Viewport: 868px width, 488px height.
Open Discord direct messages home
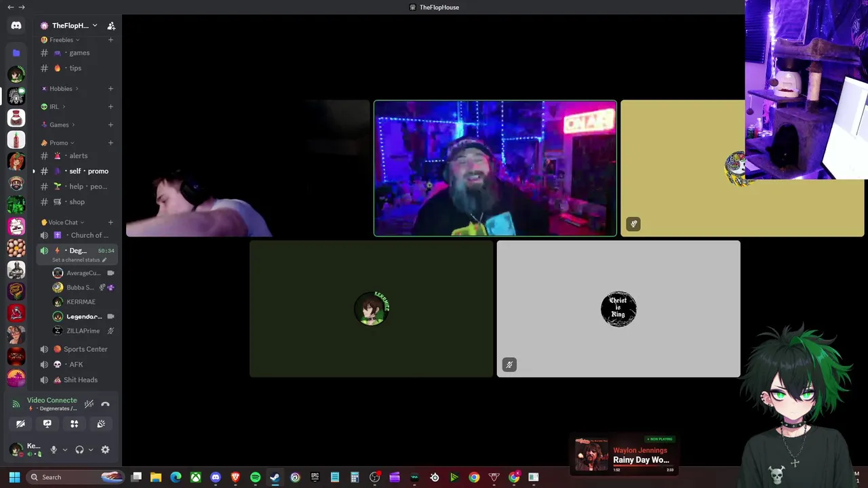click(16, 26)
